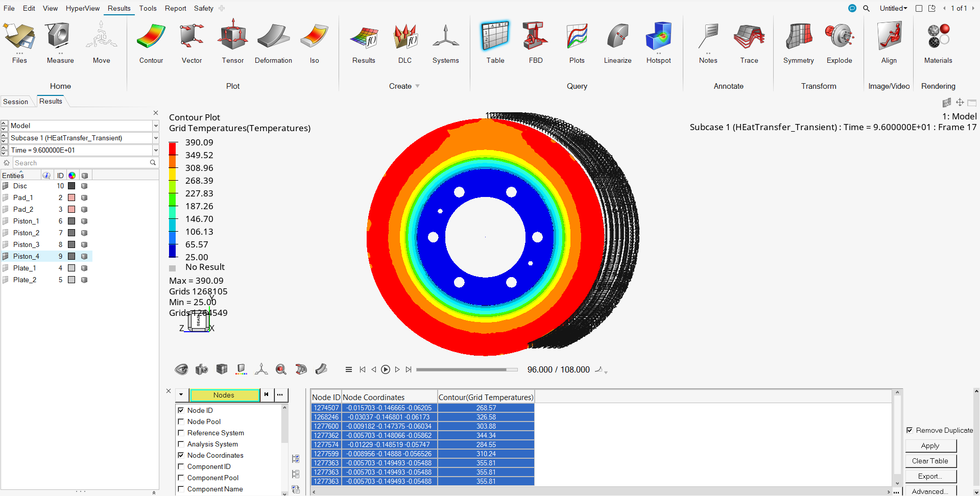Select the Measure tool
The width and height of the screenshot is (980, 496).
tap(60, 43)
